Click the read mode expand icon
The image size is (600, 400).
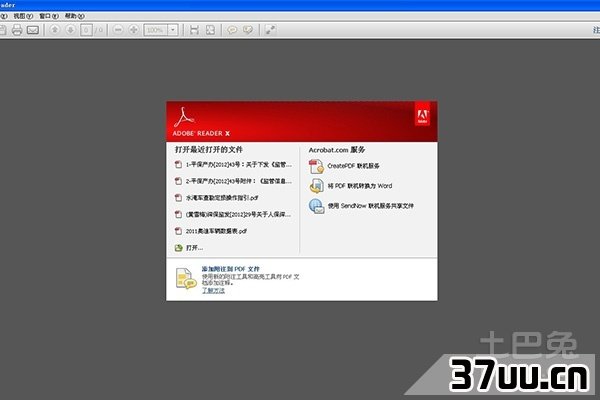270,30
